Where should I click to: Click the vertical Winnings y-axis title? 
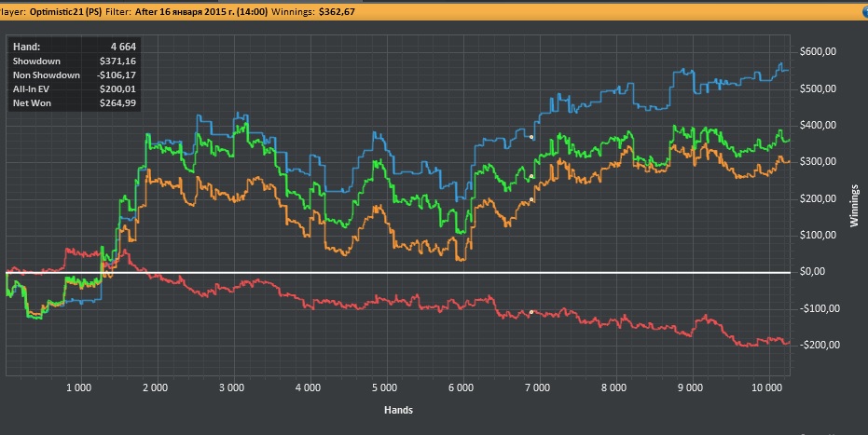pyautogui.click(x=854, y=206)
